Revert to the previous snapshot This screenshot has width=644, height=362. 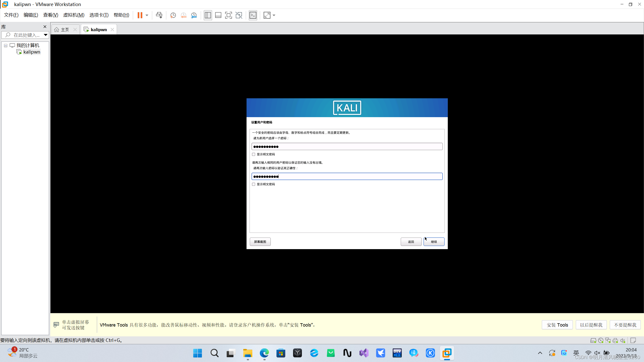(183, 15)
